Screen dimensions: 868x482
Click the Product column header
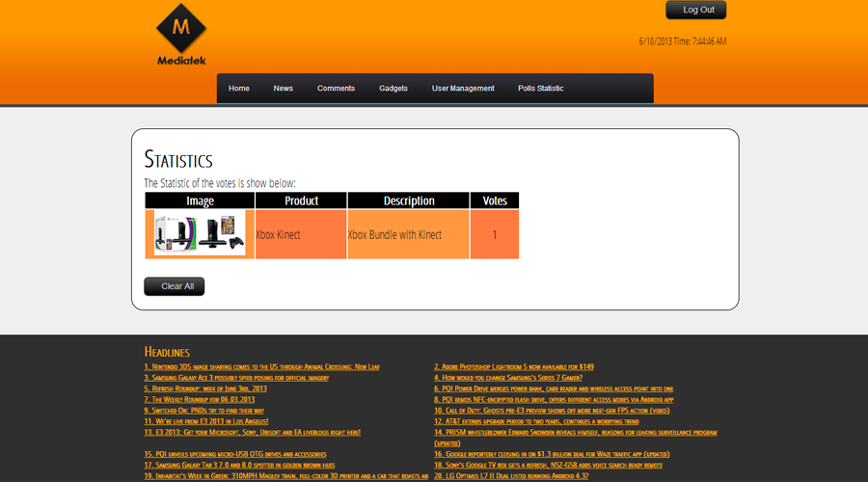(x=301, y=201)
